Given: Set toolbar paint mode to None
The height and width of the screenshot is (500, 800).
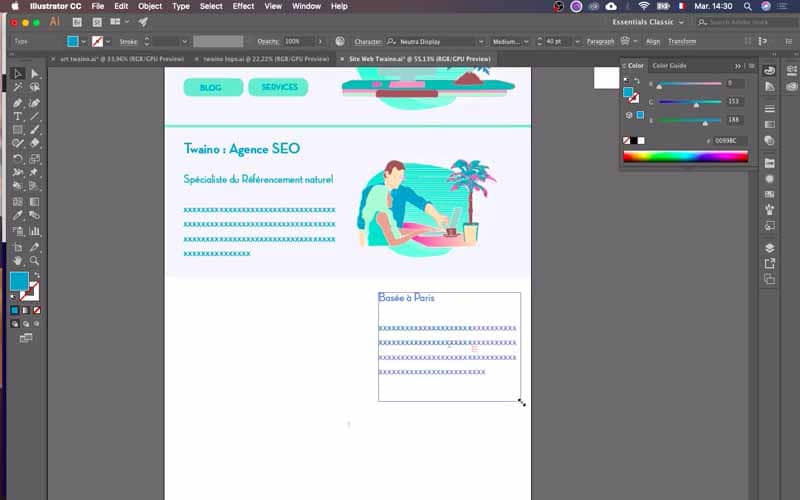Looking at the screenshot, I should pyautogui.click(x=37, y=310).
